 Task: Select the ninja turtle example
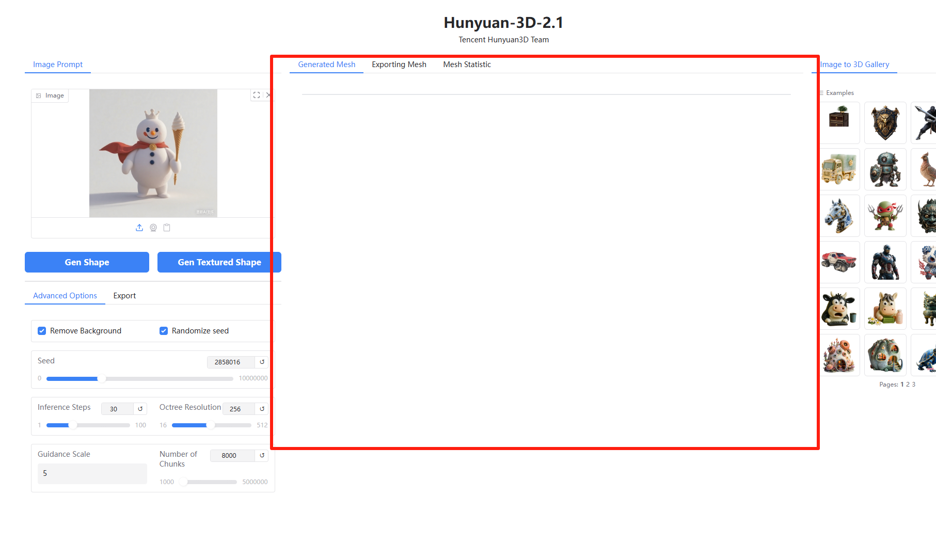coord(885,216)
